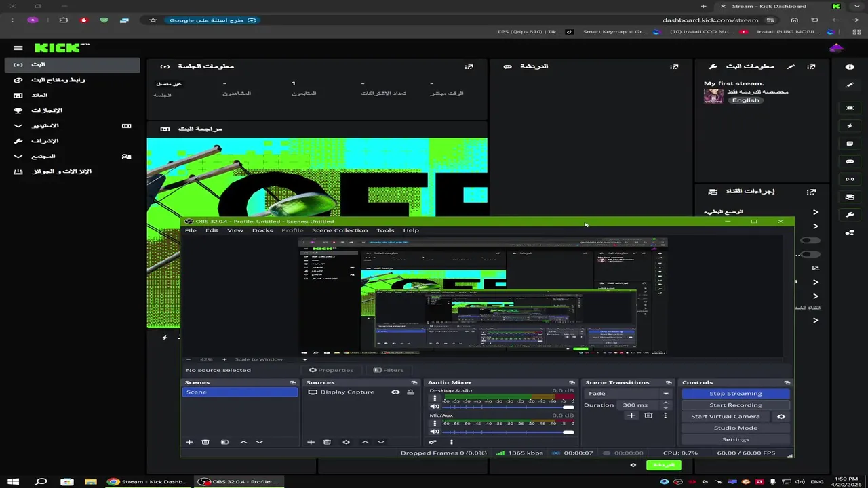The image size is (868, 488).
Task: Delete selected source with Sources trash icon
Action: (x=327, y=442)
